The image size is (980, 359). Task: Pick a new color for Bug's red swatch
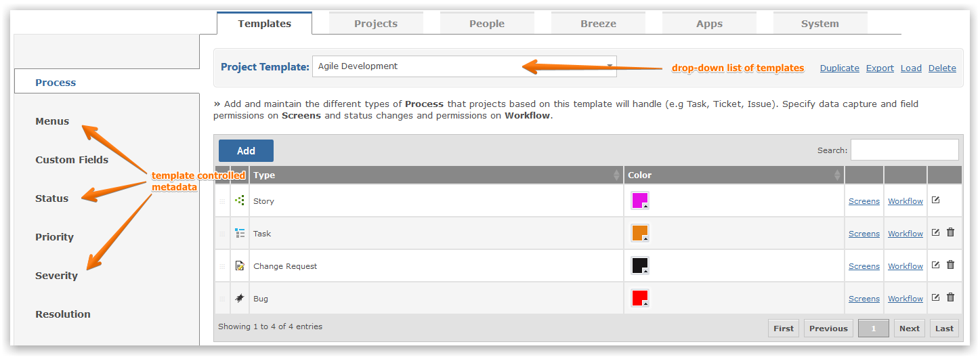pos(640,299)
